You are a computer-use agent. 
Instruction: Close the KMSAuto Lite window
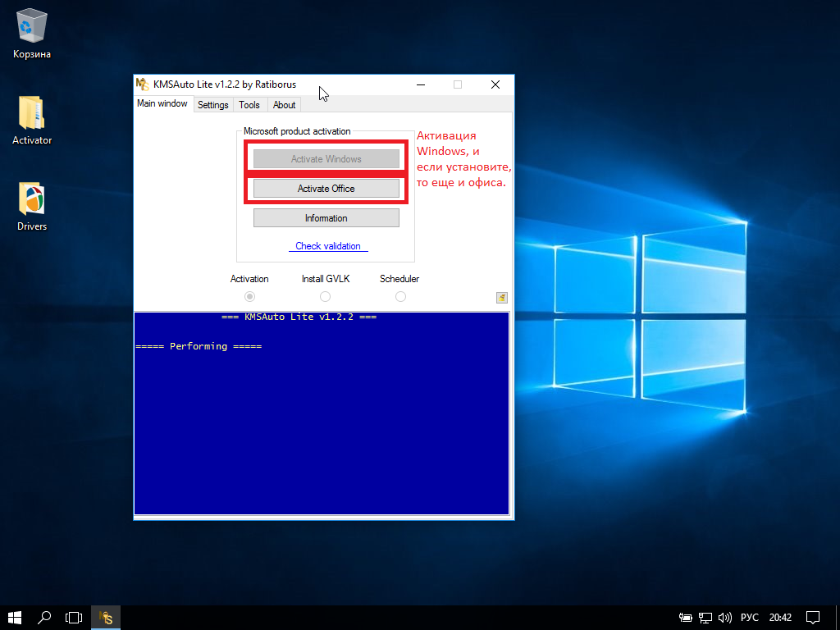495,84
